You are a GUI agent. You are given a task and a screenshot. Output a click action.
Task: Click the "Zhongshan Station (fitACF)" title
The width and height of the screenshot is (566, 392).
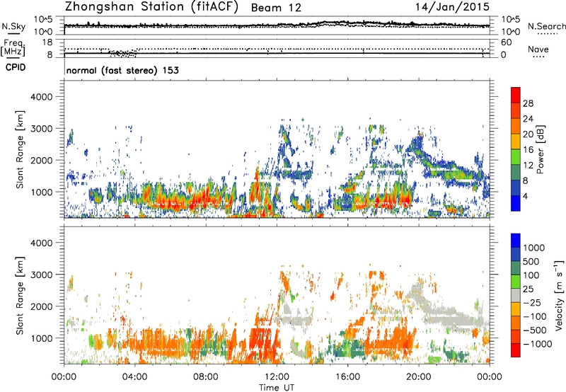(x=151, y=7)
